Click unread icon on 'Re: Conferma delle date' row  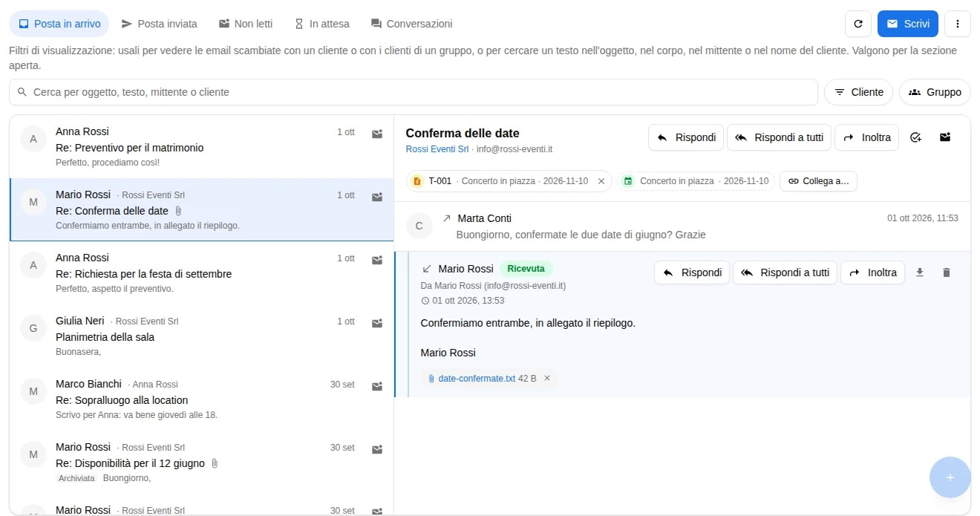378,197
